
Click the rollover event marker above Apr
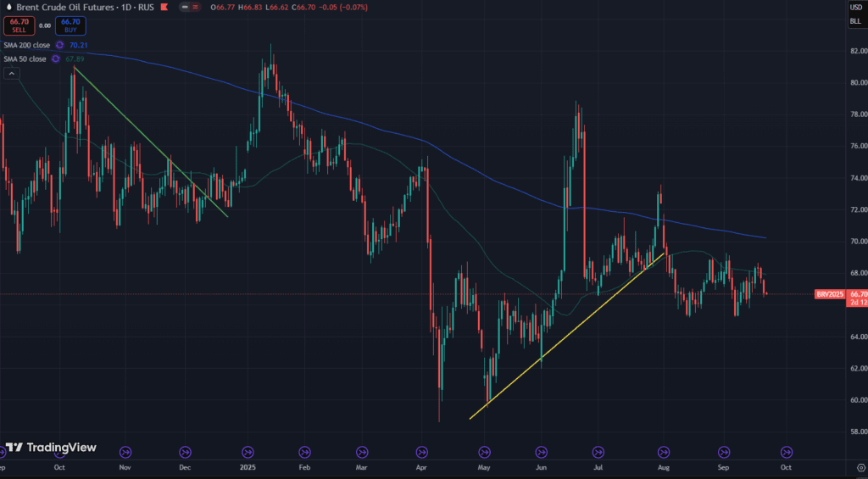coord(422,452)
